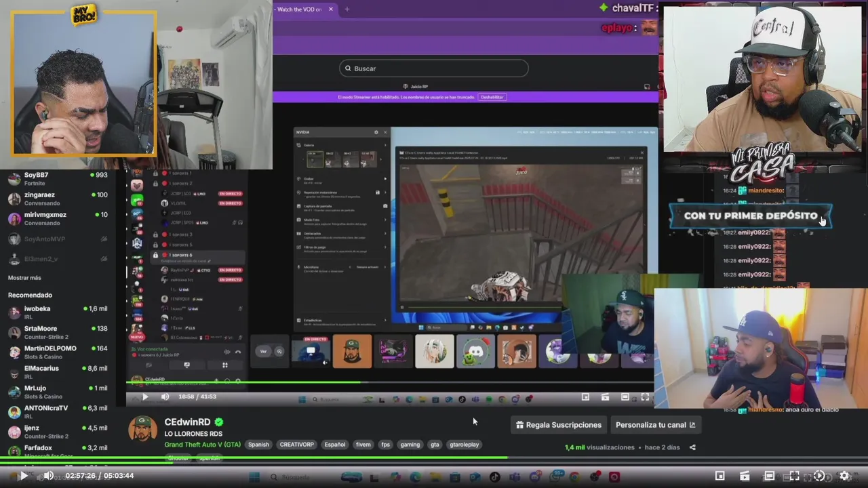Open SrtaMoore recommended channel

(58, 333)
